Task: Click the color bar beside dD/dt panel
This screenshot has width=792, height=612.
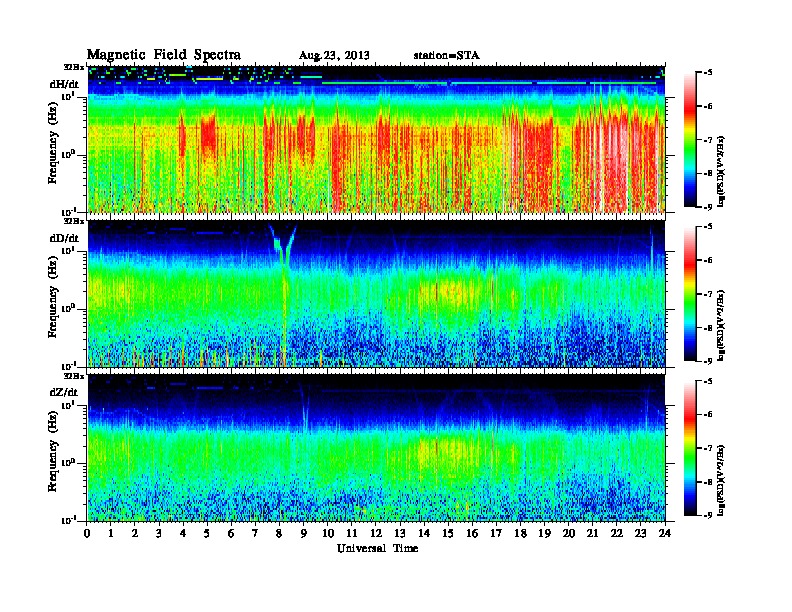Action: click(690, 293)
